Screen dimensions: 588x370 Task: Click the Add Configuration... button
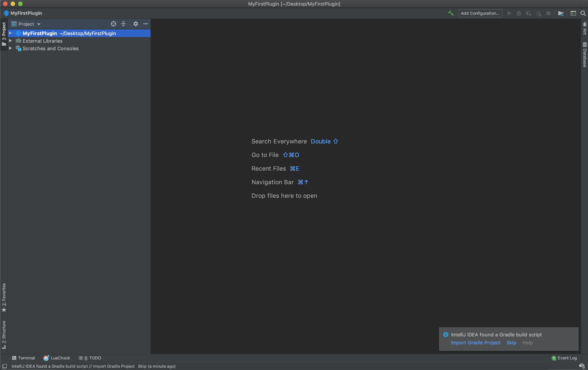pos(480,13)
